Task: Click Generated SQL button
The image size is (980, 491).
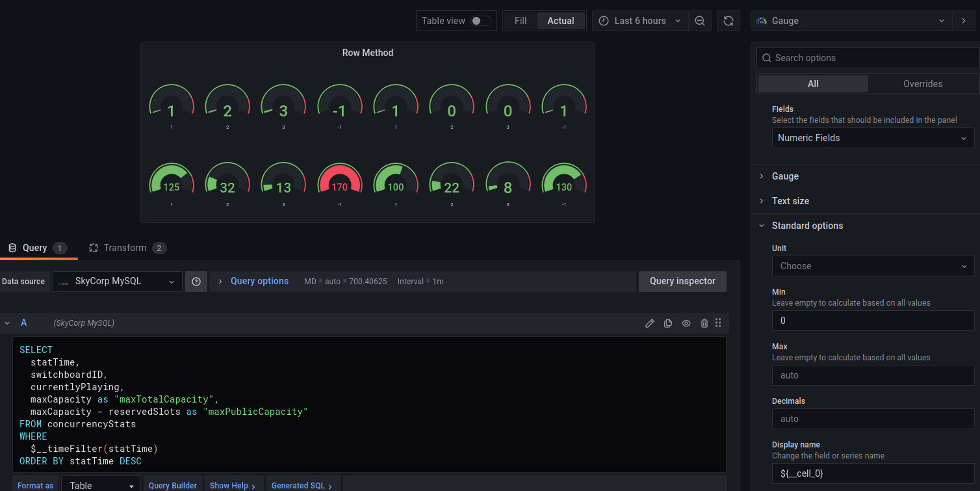Action: point(302,485)
